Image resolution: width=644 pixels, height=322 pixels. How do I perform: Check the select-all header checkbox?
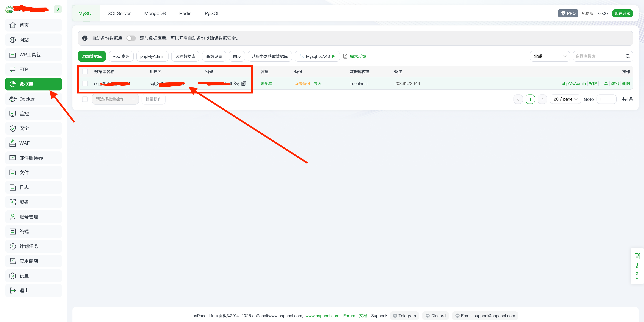pos(85,72)
